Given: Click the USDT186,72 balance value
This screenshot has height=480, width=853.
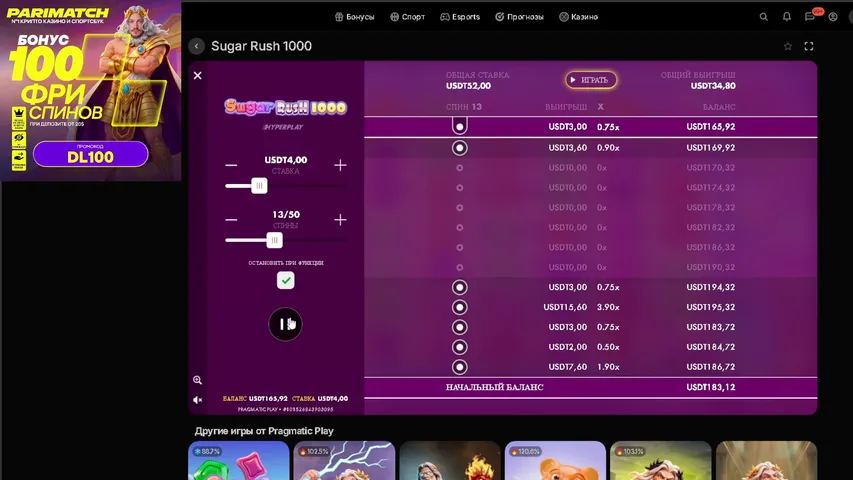Looking at the screenshot, I should (710, 367).
